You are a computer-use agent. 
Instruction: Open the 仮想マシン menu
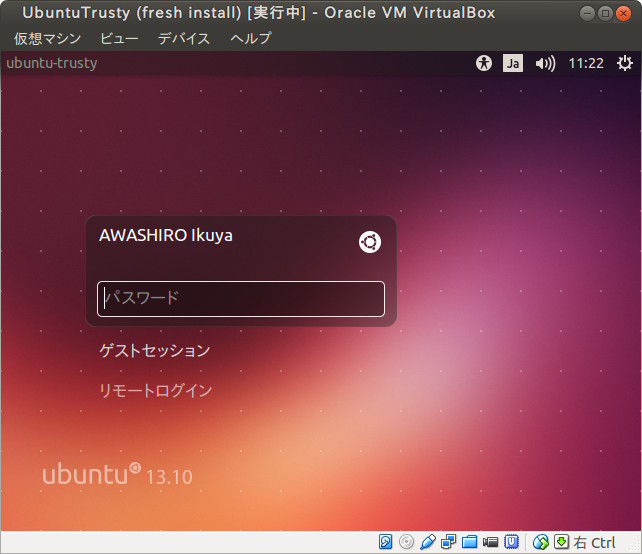click(x=47, y=38)
